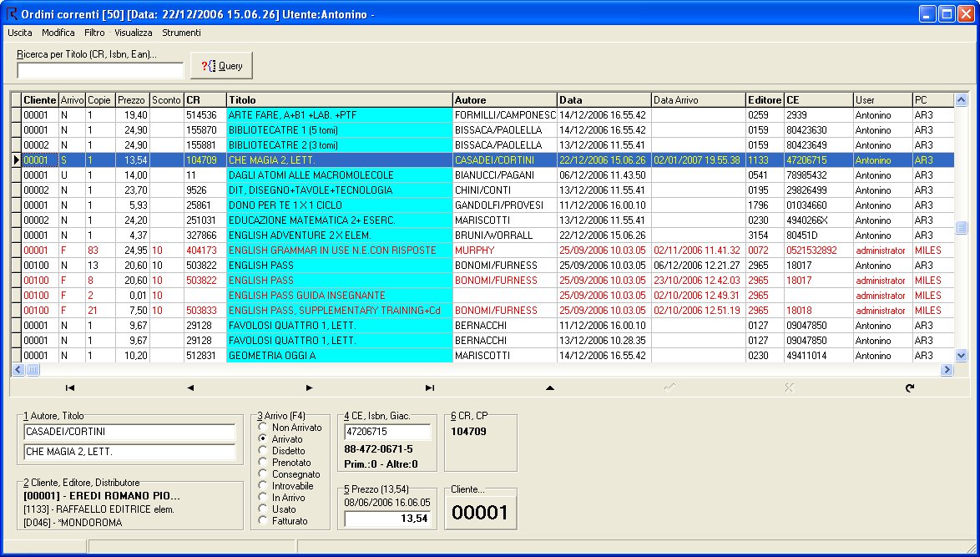Click CR cell '327866'
Viewport: 980px width, 557px height.
[x=205, y=235]
